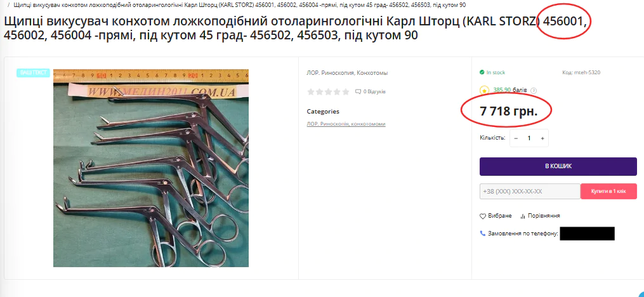Increase quantity with the plus button

(x=542, y=138)
